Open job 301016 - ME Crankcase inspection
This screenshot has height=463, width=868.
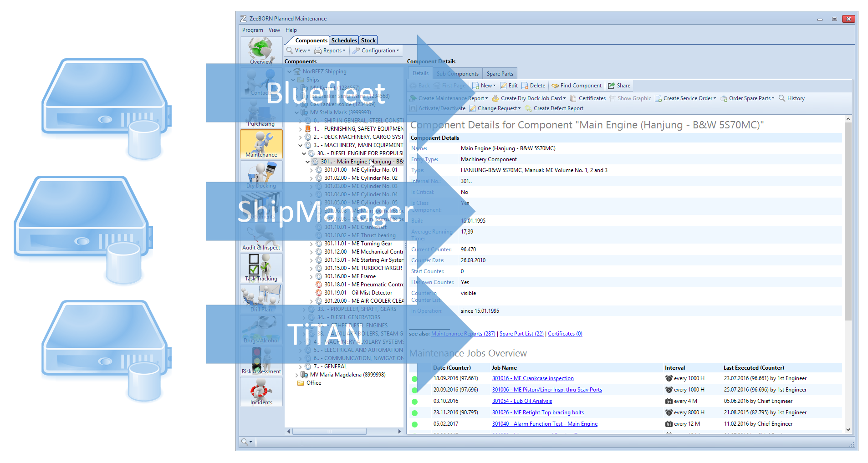pos(533,378)
